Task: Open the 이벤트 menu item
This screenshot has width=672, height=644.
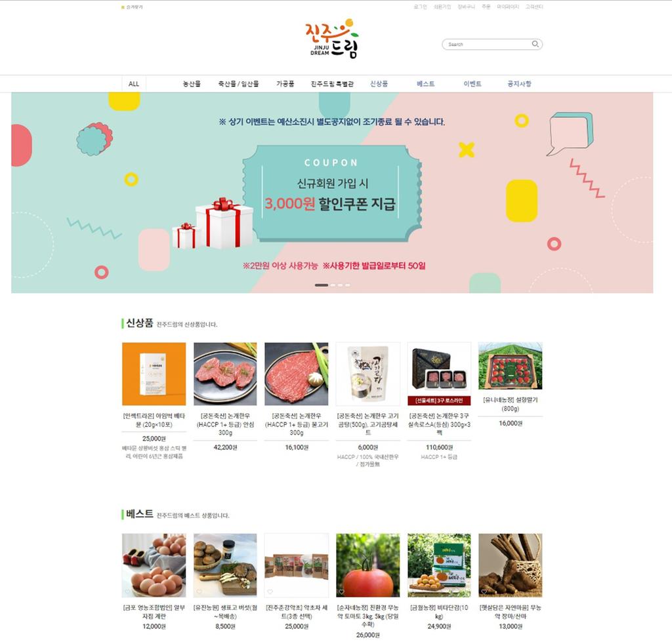Action: click(x=472, y=84)
